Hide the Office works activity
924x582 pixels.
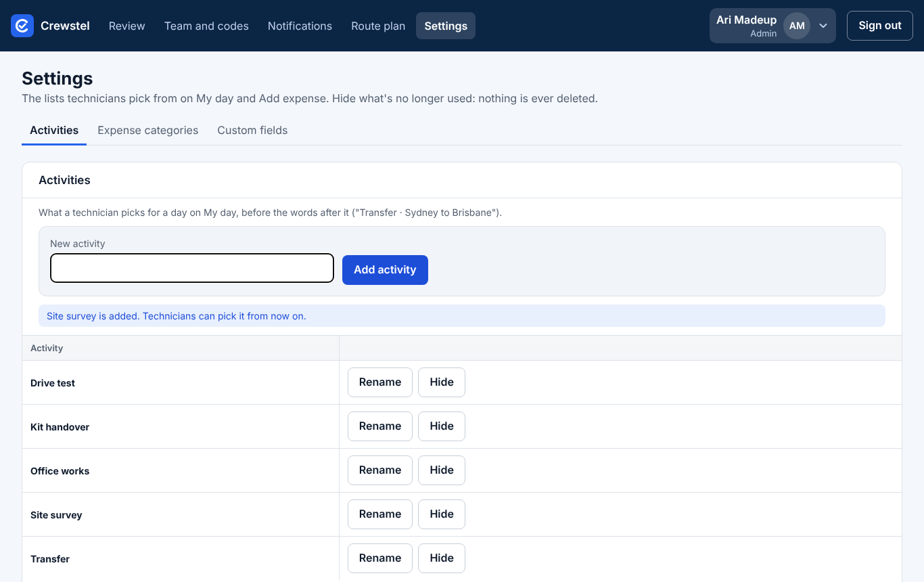(442, 470)
